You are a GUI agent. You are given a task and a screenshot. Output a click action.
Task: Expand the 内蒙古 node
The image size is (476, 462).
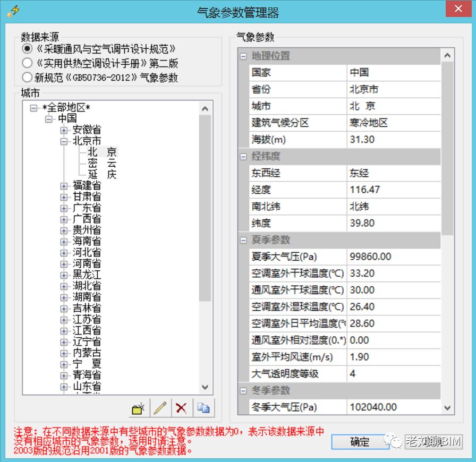(64, 353)
